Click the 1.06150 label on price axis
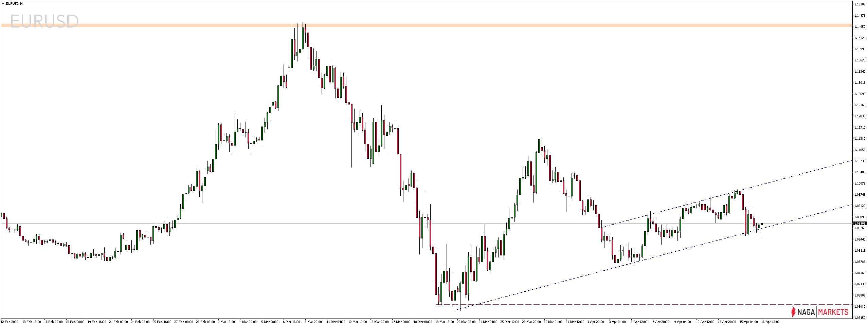This screenshot has height=327, width=868. 860,318
